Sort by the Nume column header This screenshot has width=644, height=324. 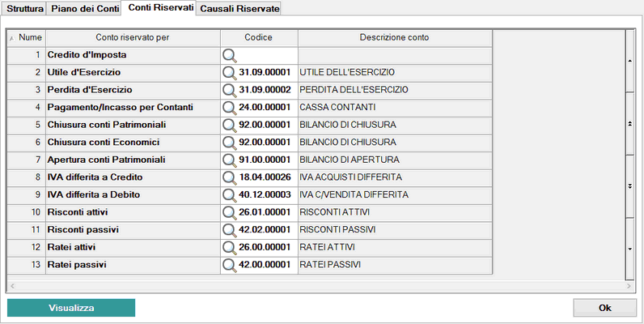[26, 38]
